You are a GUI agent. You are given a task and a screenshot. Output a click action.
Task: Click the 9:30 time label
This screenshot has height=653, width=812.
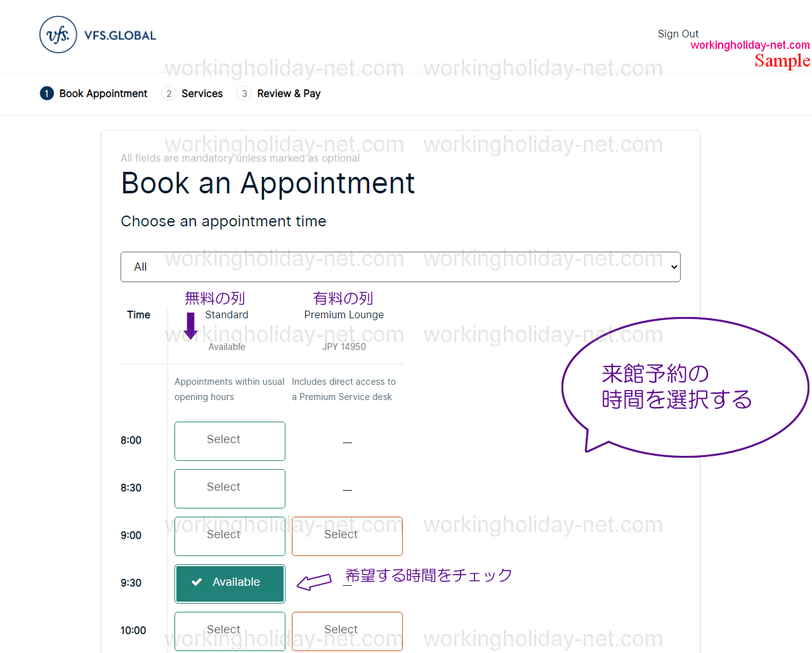[131, 583]
